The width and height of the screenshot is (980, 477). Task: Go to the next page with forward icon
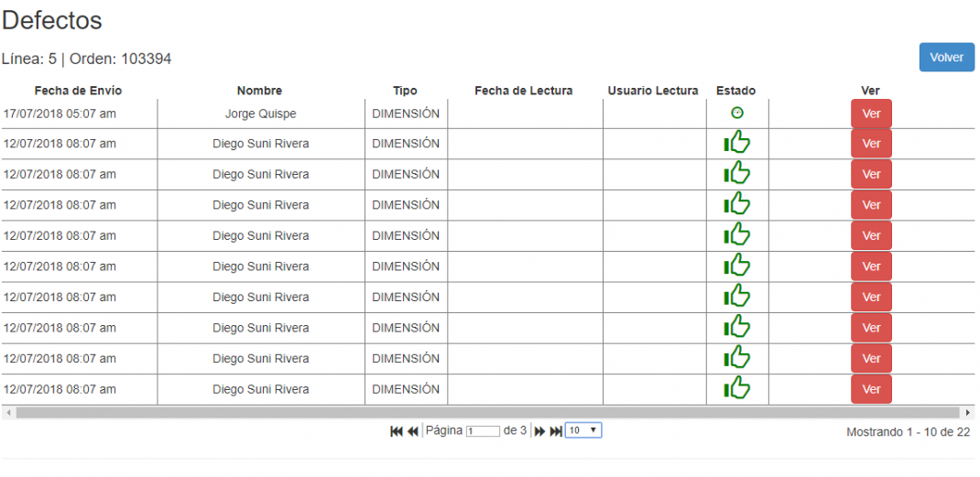(x=539, y=431)
